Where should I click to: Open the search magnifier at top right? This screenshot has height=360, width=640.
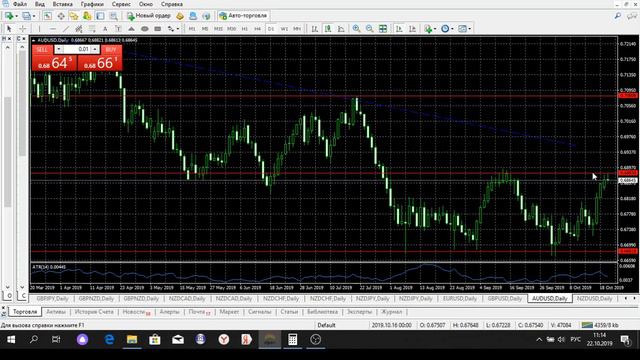[618, 16]
